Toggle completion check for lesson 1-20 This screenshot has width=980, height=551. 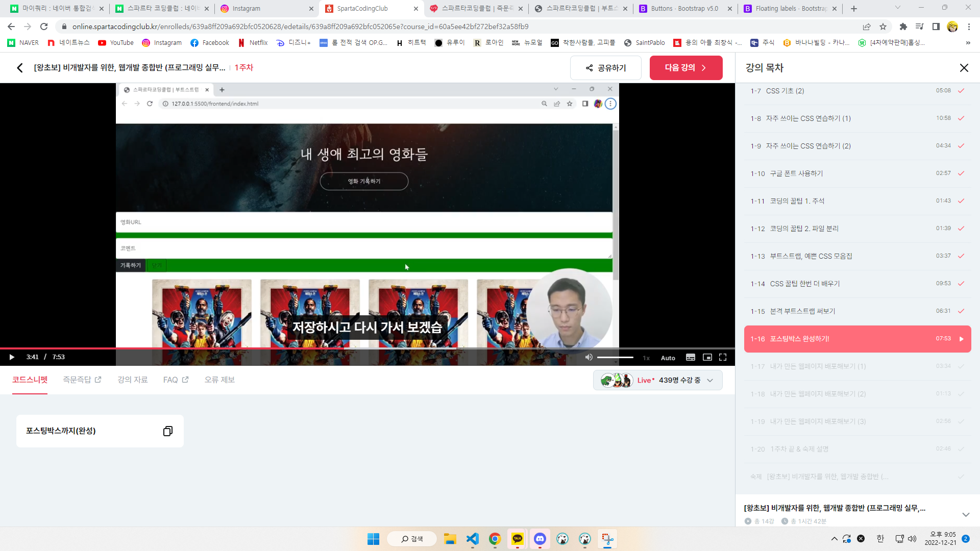pos(961,449)
